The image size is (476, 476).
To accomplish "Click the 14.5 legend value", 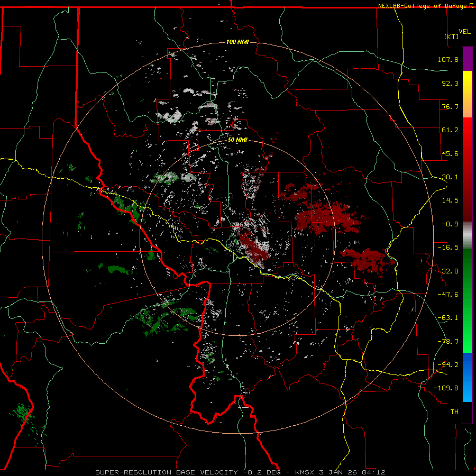I will click(450, 200).
